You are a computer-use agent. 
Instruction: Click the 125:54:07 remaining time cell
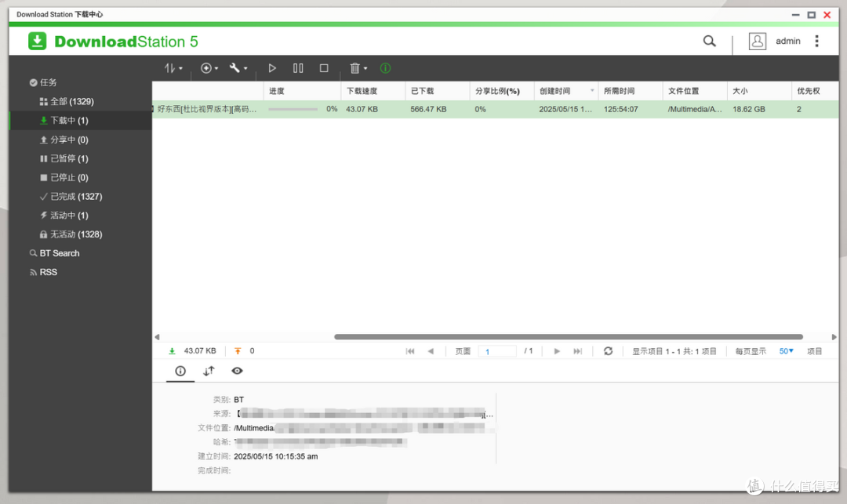[x=620, y=109]
